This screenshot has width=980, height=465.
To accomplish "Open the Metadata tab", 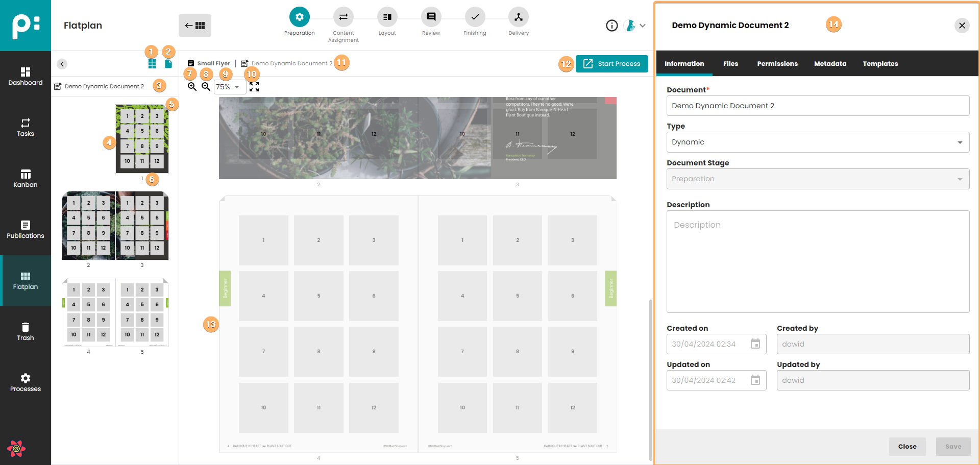I will point(830,64).
